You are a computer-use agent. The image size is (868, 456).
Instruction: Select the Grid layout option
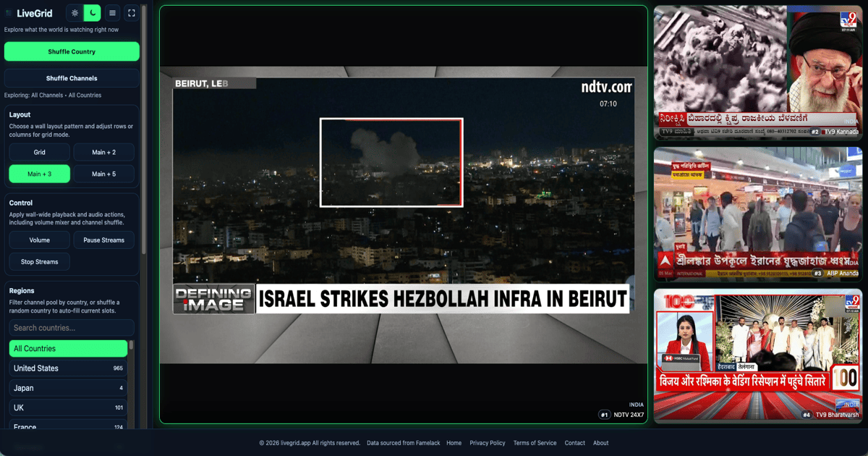tap(40, 152)
